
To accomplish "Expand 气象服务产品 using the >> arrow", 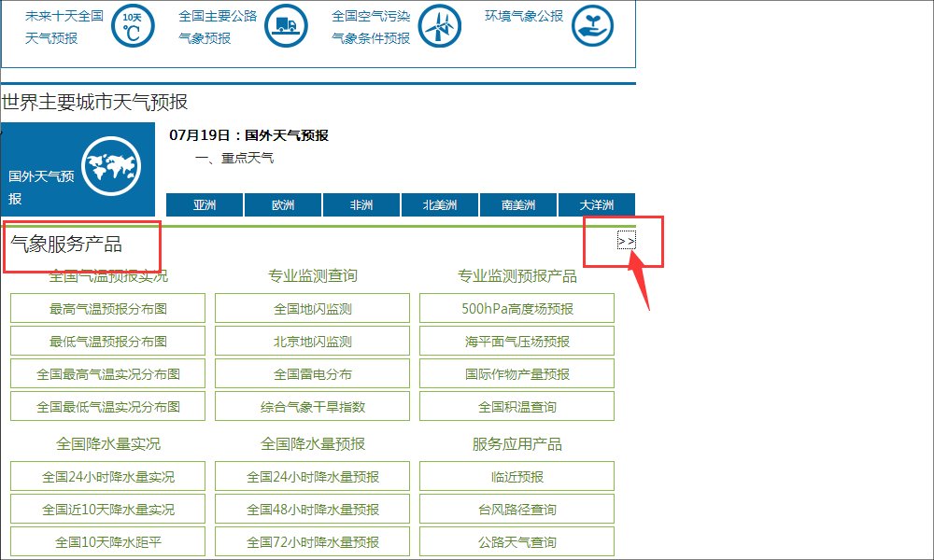I will [627, 240].
